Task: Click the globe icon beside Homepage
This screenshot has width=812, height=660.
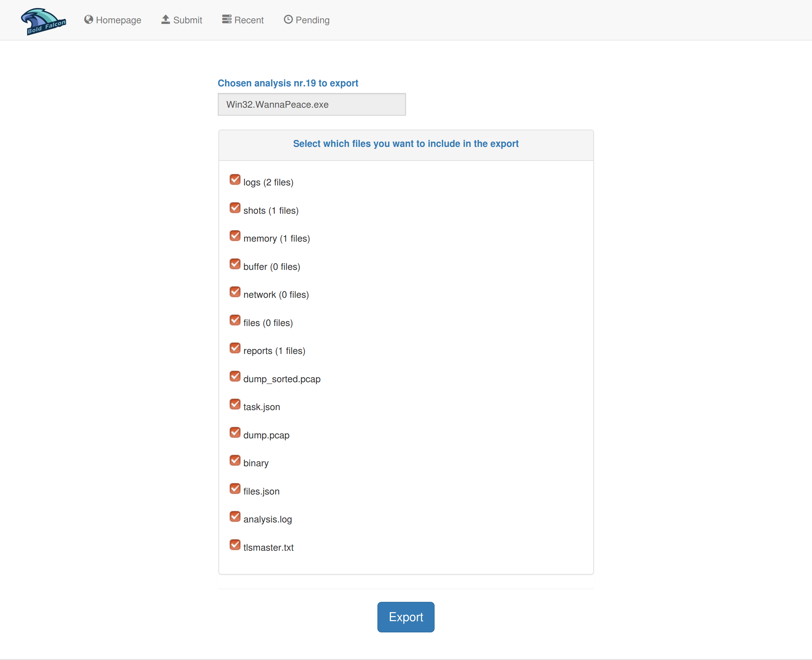Action: tap(89, 19)
